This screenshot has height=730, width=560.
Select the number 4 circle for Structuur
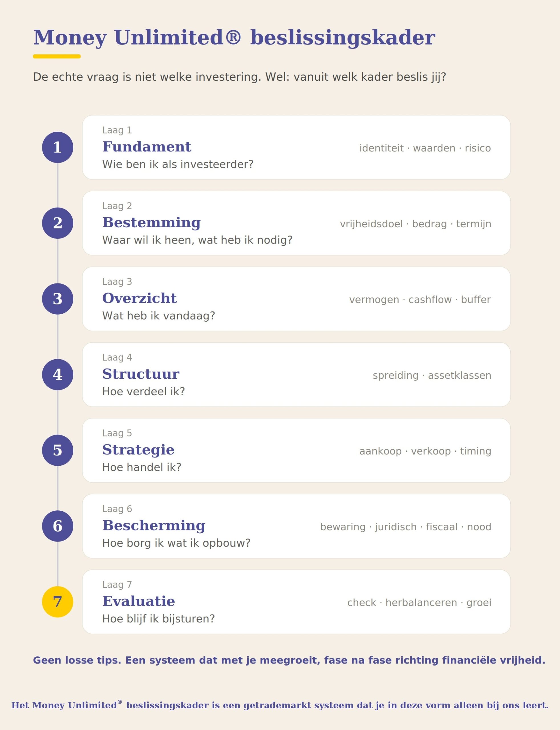(x=58, y=374)
